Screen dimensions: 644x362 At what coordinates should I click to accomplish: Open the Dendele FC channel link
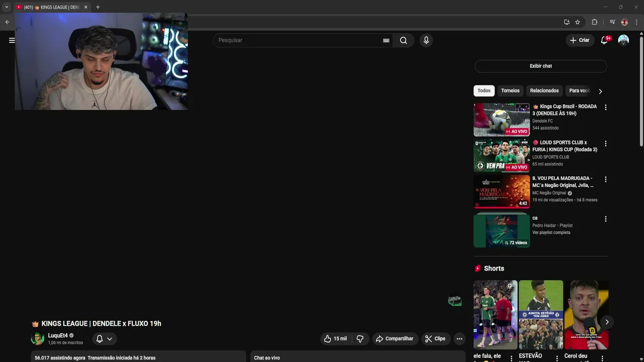tap(542, 121)
